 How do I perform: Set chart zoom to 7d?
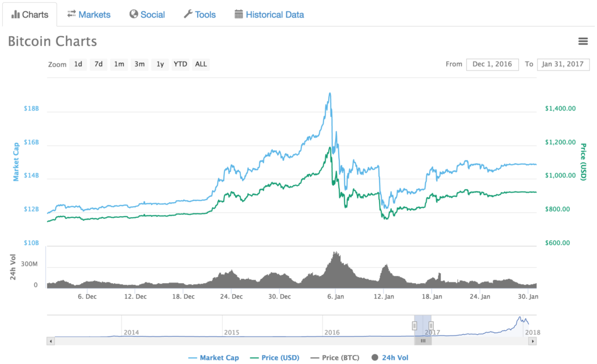pyautogui.click(x=99, y=64)
